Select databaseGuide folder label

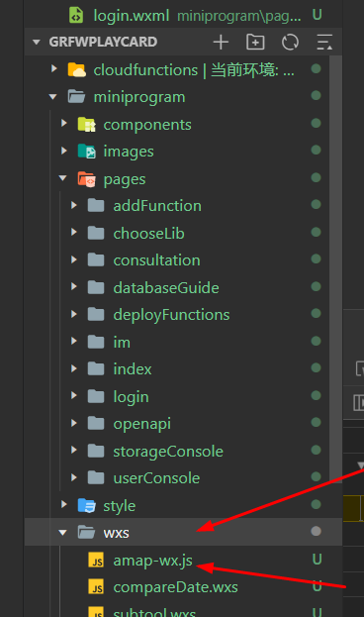[166, 288]
